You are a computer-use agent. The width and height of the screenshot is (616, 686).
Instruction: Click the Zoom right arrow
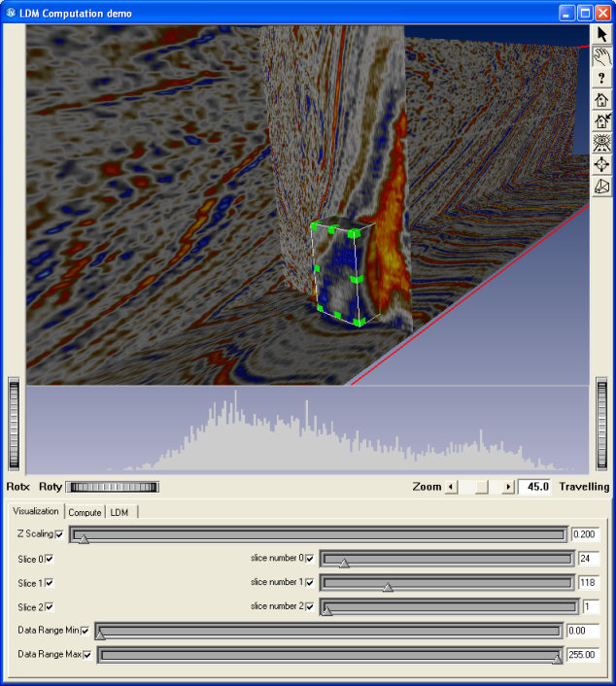point(507,487)
